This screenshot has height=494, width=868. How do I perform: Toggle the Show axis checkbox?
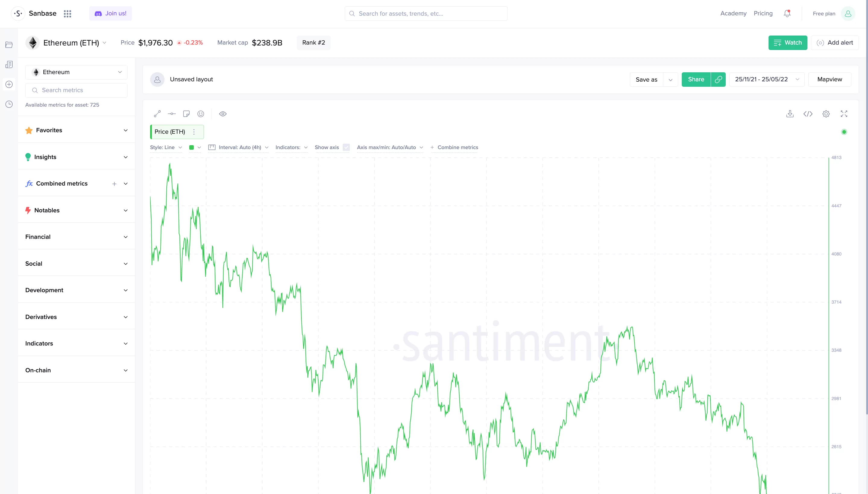tap(346, 147)
